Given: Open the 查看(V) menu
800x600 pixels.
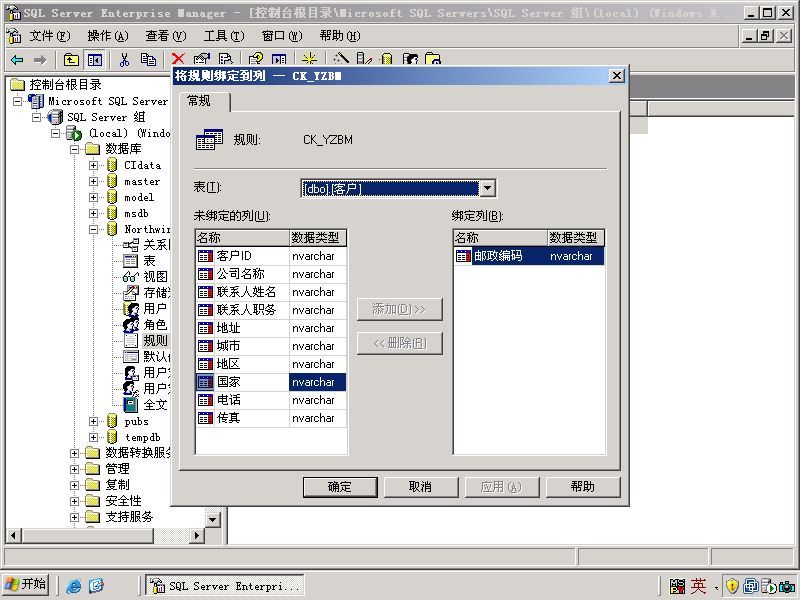Looking at the screenshot, I should tap(166, 36).
